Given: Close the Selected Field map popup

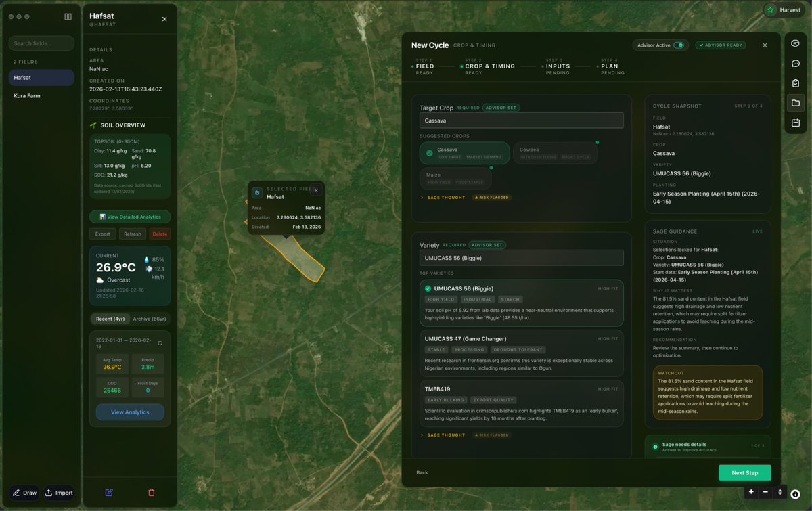Looking at the screenshot, I should point(316,190).
